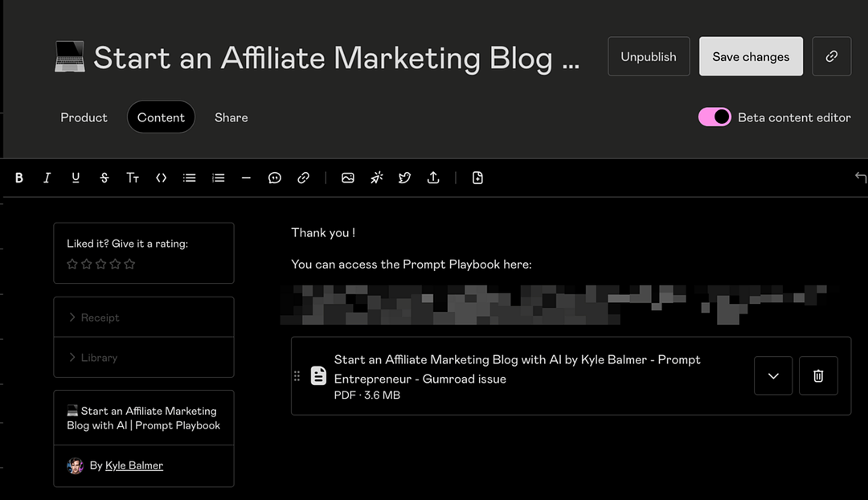Delete the attached PDF file
Image resolution: width=868 pixels, height=500 pixels.
(x=818, y=376)
